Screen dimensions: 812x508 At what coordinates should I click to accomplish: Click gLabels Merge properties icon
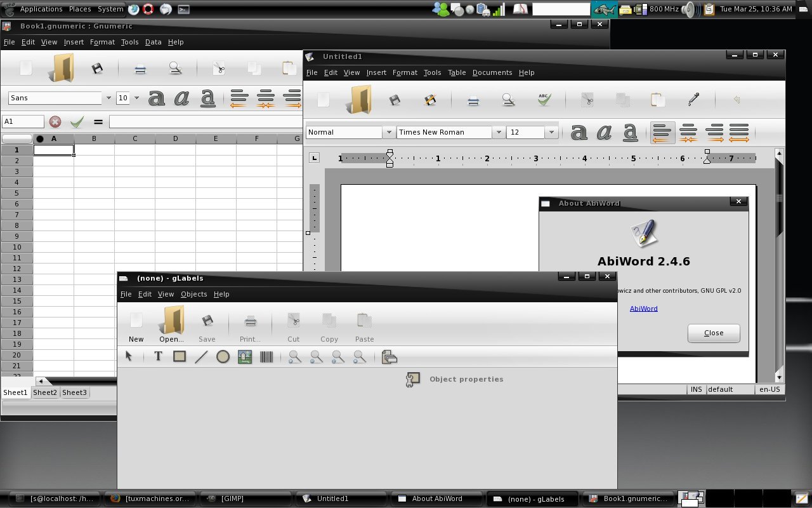(390, 357)
